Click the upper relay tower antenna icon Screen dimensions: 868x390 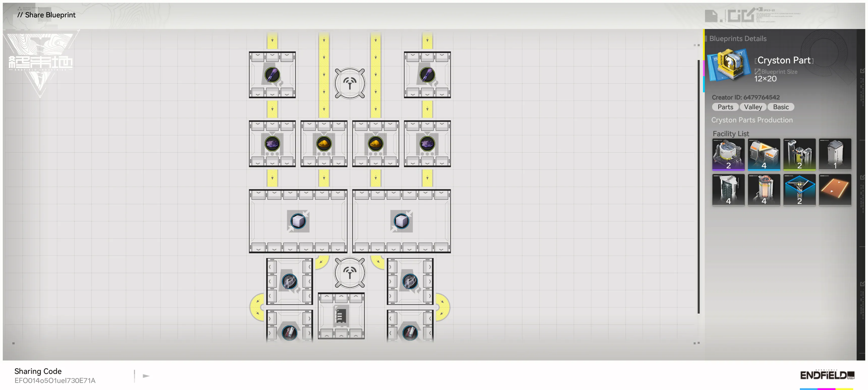(349, 83)
